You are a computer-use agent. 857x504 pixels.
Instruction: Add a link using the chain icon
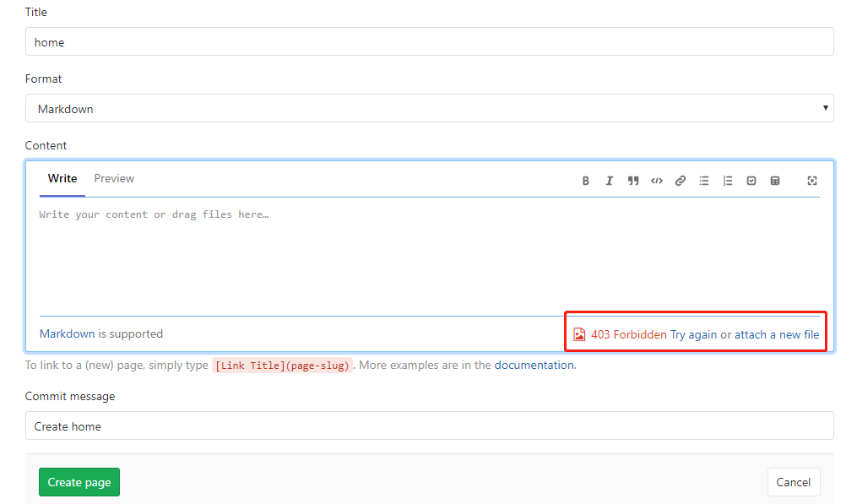(x=680, y=181)
